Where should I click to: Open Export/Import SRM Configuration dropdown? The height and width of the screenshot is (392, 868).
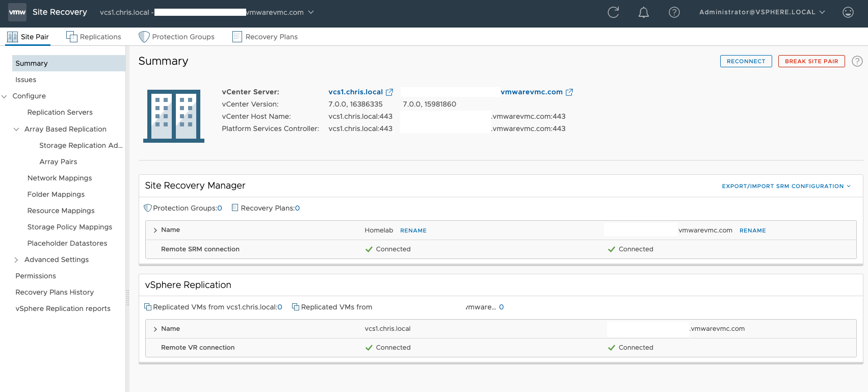click(x=786, y=186)
